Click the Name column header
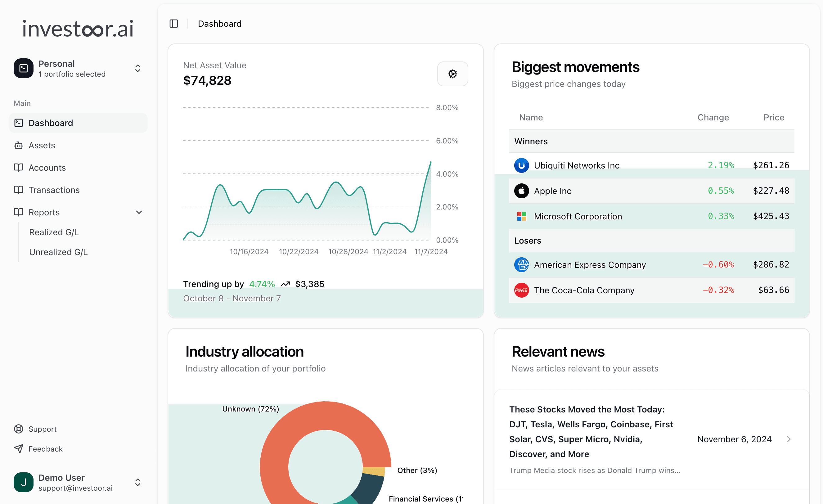The height and width of the screenshot is (504, 823). (x=531, y=118)
